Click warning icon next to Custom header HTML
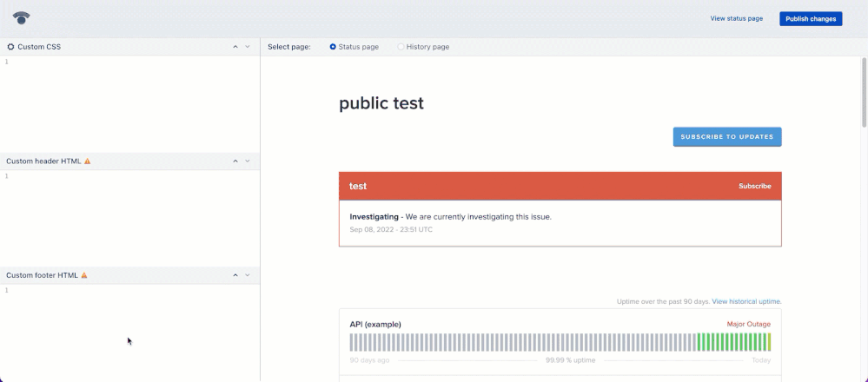The image size is (868, 382). [88, 161]
